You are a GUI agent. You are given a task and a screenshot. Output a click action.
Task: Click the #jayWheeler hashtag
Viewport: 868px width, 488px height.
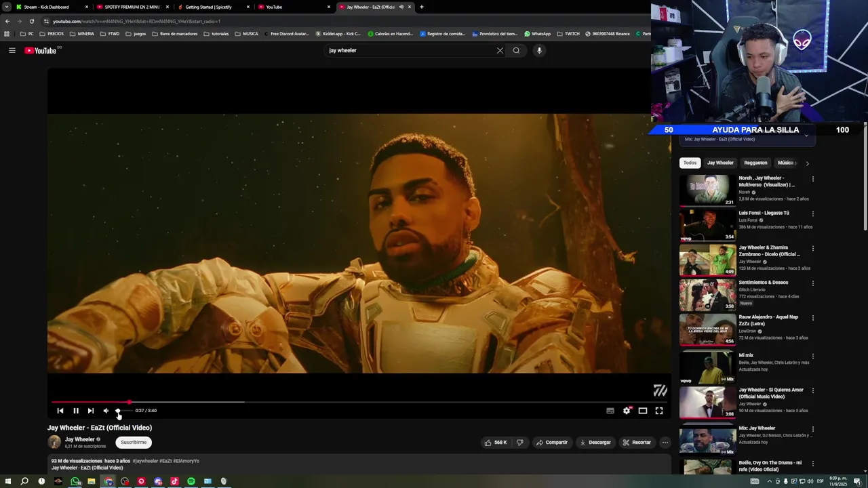(x=146, y=461)
